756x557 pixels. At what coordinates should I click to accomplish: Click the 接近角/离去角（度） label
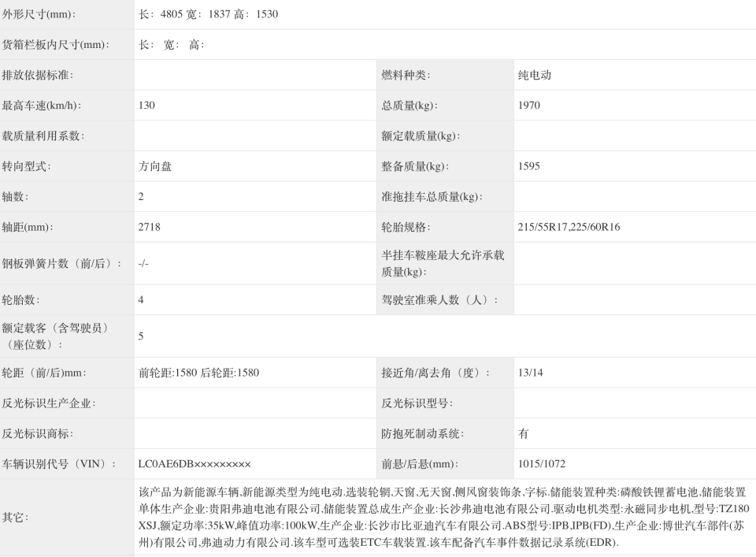pos(435,373)
